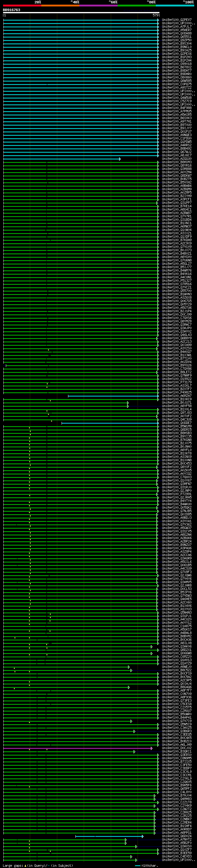
Task: Open hit UniRef100_A8J6C7
Action: [177, 155]
